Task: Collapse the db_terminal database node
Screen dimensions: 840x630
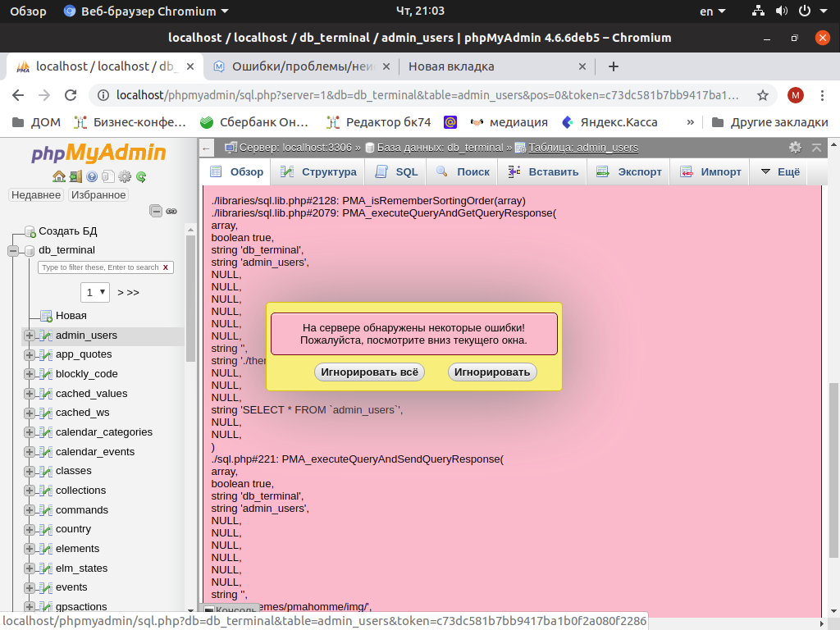Action: (13, 250)
